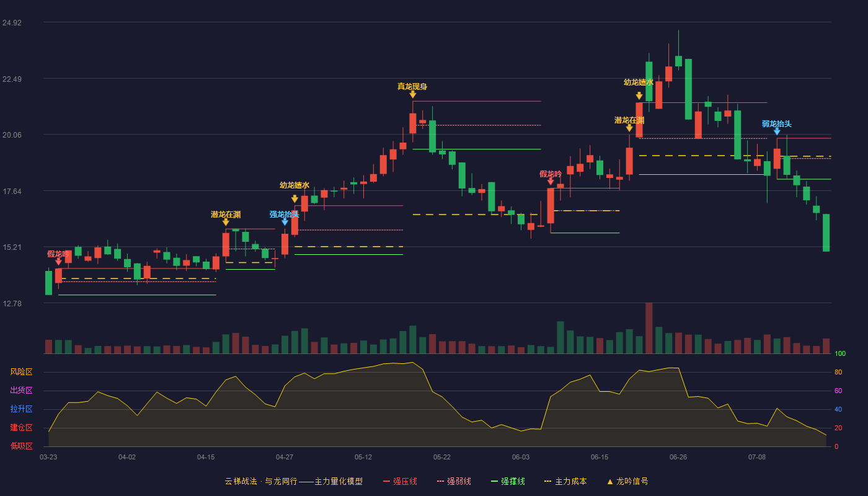Click the magenta 60 indicator axis value
The image size is (868, 496).
pos(838,391)
